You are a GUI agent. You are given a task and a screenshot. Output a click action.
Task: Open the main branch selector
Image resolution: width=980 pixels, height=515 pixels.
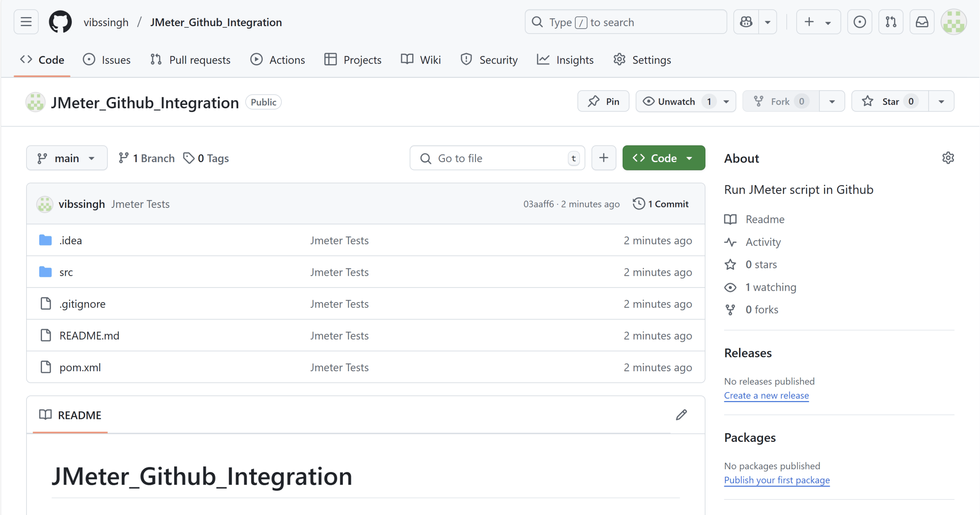[67, 158]
